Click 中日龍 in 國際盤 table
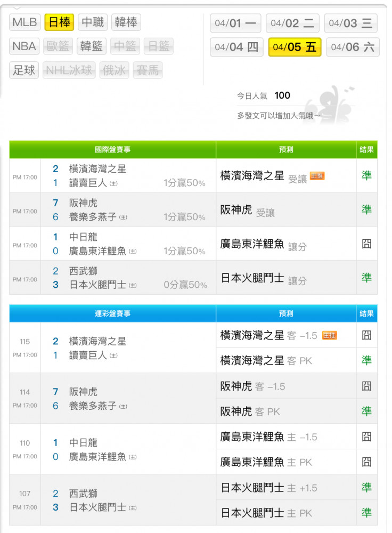The image size is (392, 533). (x=83, y=237)
